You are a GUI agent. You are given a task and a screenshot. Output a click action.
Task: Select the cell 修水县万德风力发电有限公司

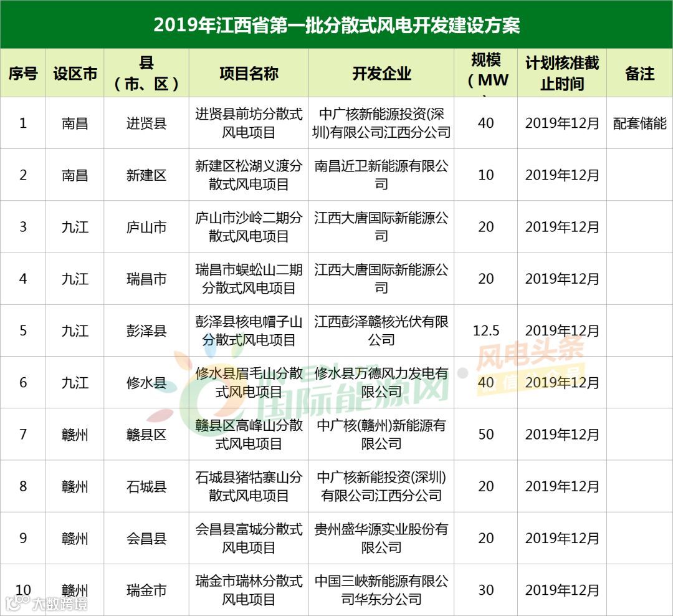coord(381,382)
